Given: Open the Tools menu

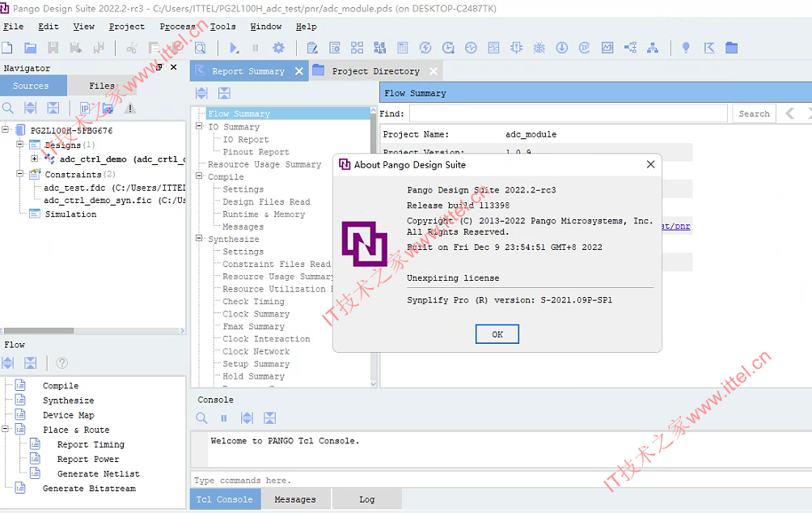Looking at the screenshot, I should tap(222, 27).
